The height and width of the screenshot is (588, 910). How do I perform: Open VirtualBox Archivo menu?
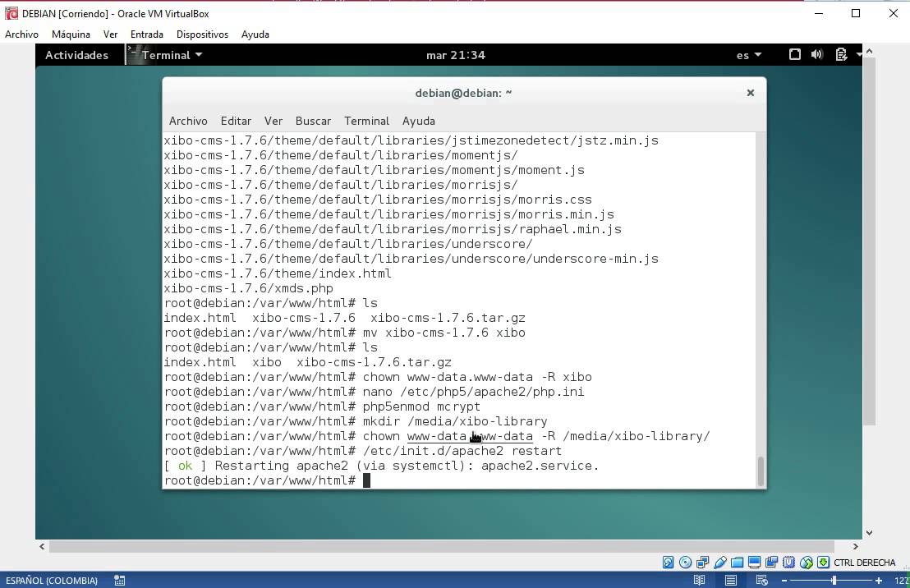(21, 34)
